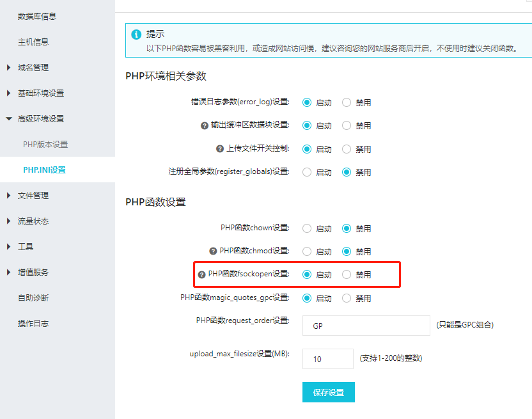Screen dimensions: 532x419
Task: Click the upload_max_filesize input field
Action: tap(328, 359)
